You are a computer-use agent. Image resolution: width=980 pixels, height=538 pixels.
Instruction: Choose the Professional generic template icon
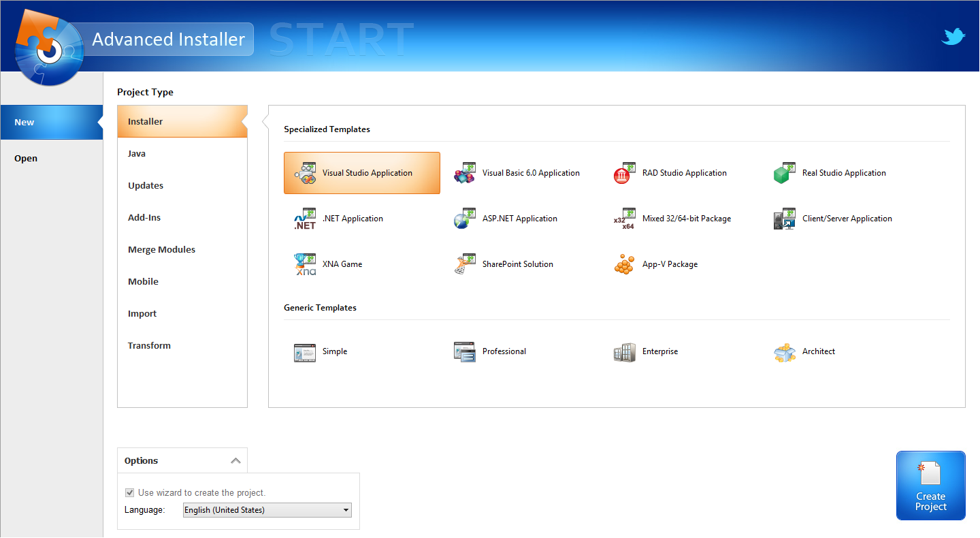point(465,352)
